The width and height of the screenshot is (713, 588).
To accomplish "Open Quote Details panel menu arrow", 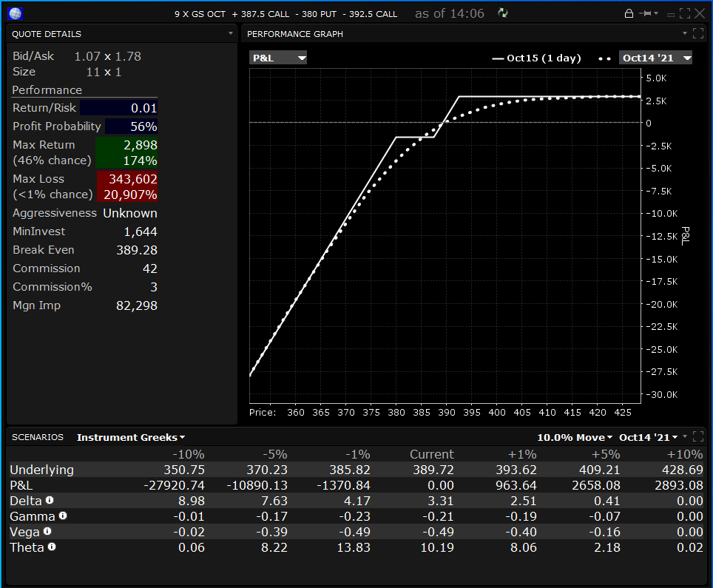I will click(x=231, y=33).
